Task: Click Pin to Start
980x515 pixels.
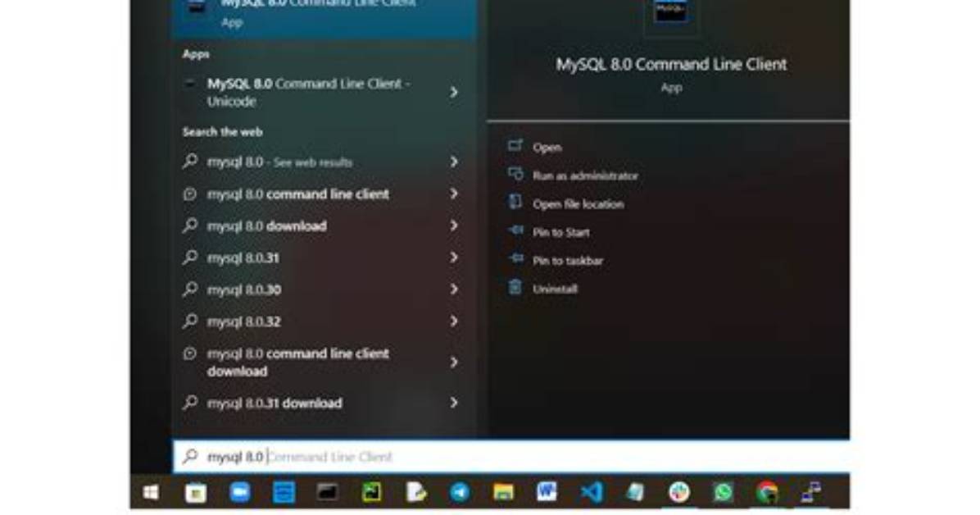Action: click(560, 232)
